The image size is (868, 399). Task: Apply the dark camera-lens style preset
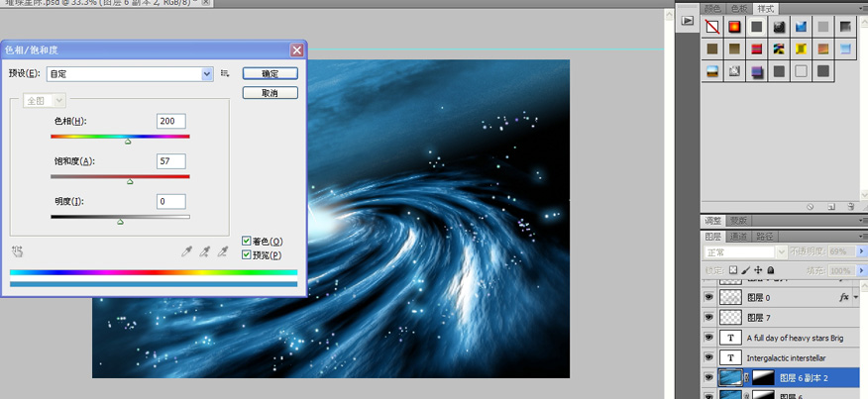click(779, 26)
